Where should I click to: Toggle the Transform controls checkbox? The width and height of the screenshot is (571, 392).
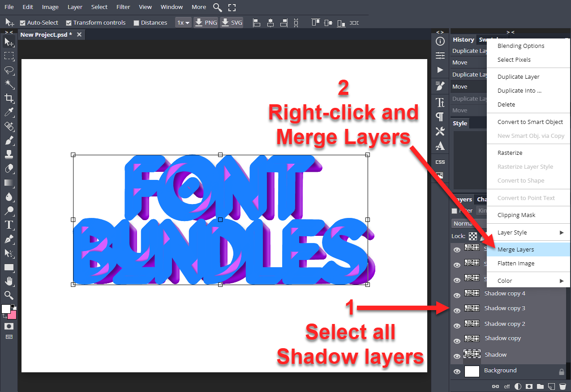[69, 23]
